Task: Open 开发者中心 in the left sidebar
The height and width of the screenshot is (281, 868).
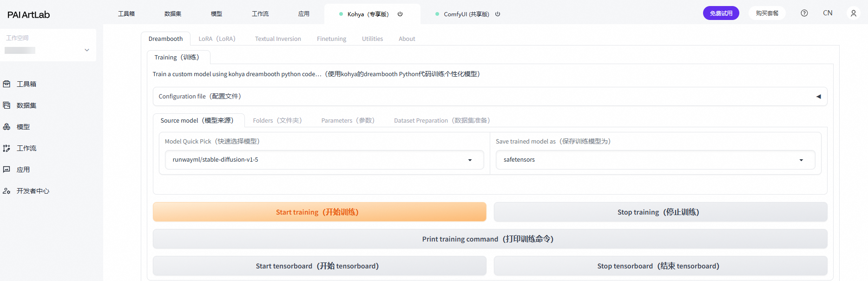Action: pos(33,191)
